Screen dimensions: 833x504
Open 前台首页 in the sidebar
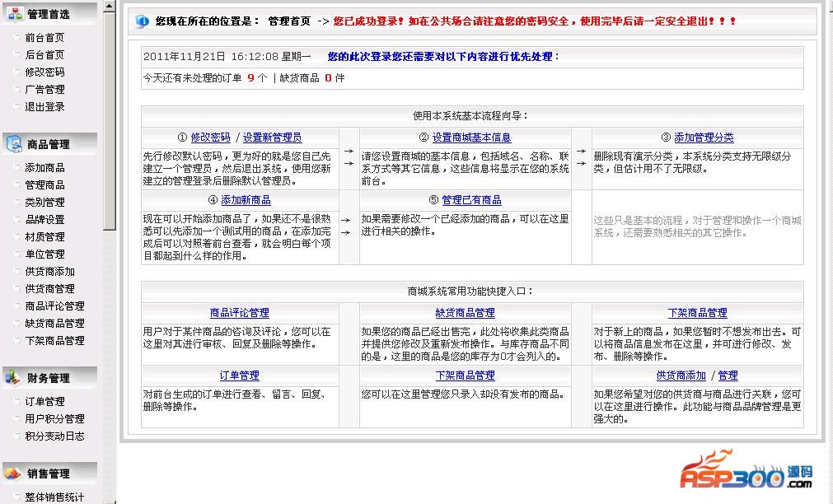(x=44, y=38)
